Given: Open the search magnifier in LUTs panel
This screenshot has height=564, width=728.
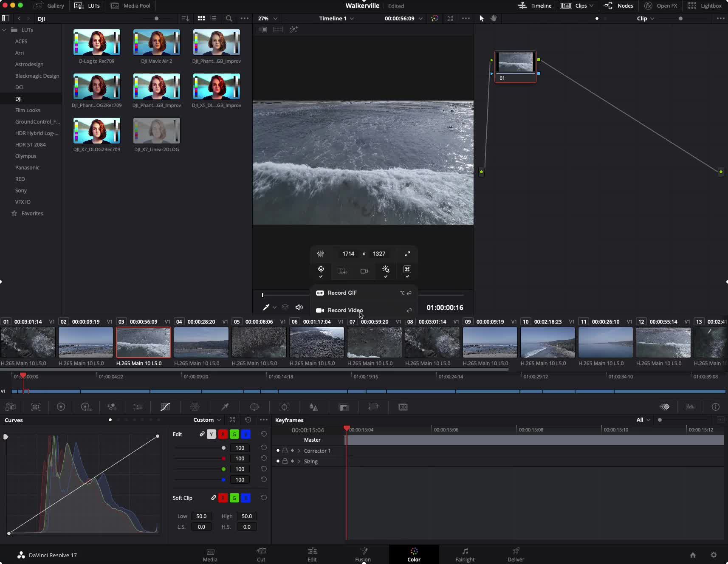Looking at the screenshot, I should click(229, 19).
